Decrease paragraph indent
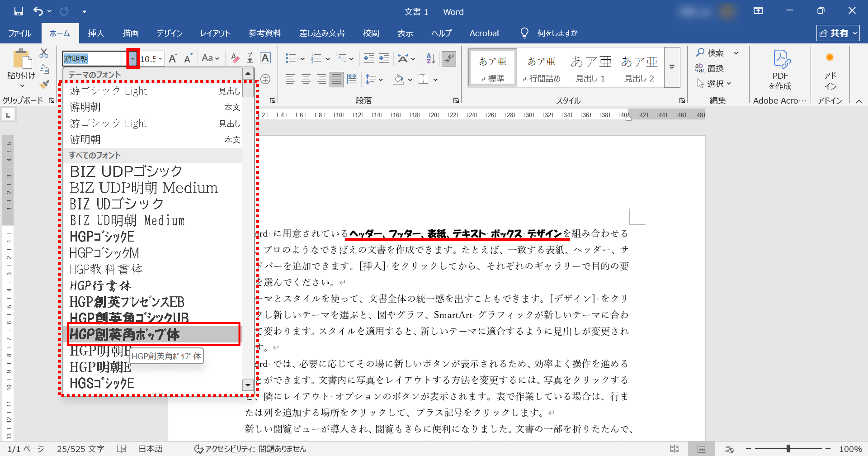This screenshot has width=868, height=456. (x=369, y=58)
